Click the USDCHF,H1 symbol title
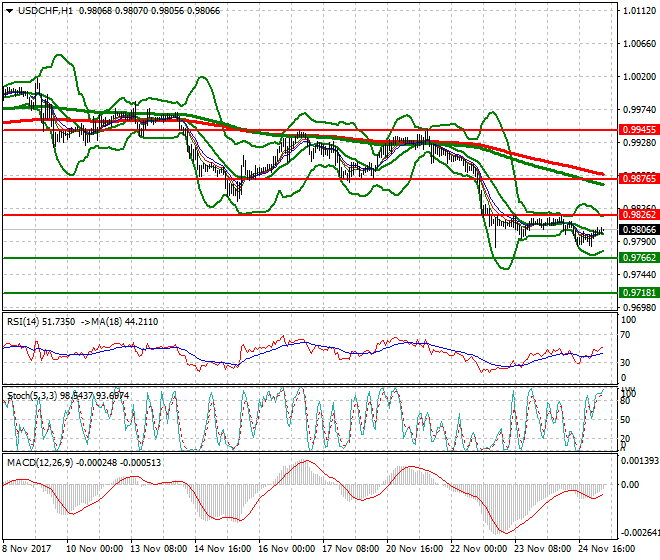Image resolution: width=660 pixels, height=560 pixels. click(x=44, y=10)
